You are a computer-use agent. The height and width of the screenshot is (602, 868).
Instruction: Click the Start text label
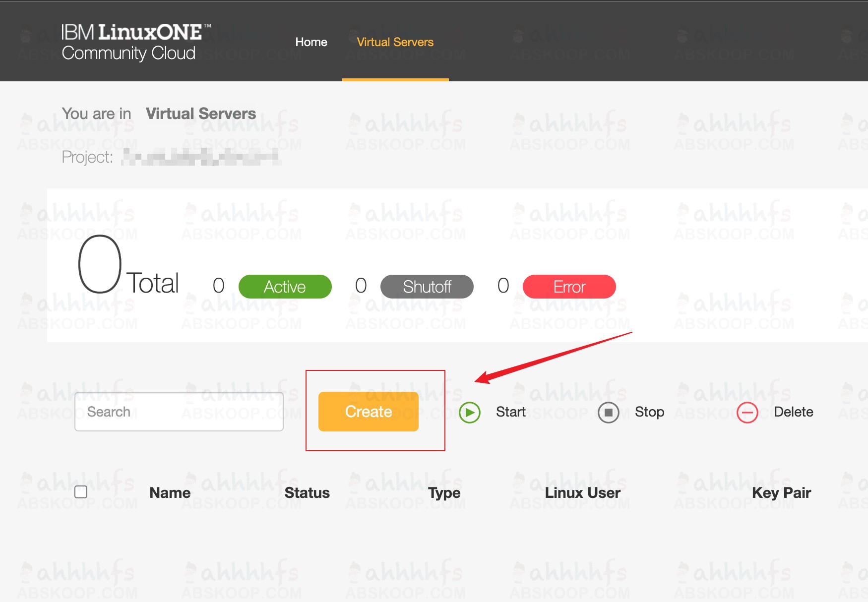pos(510,412)
